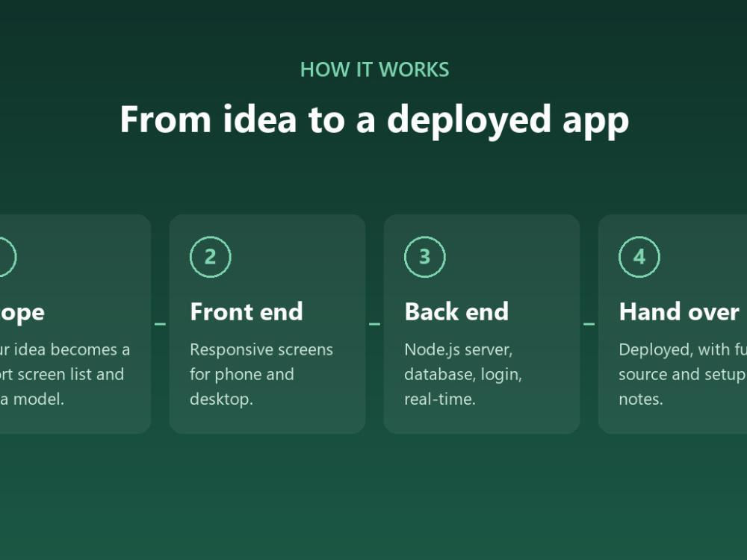Click the step 2 number circle
The width and height of the screenshot is (747, 560).
(211, 257)
